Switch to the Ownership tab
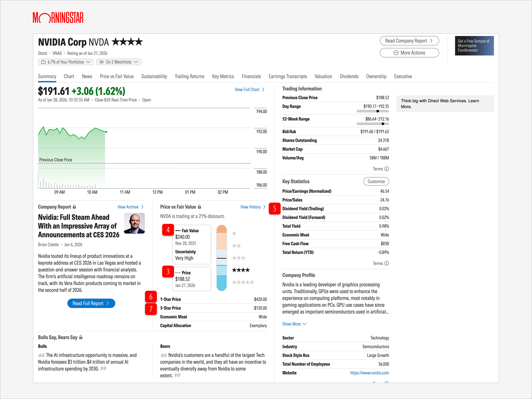Screen dimensions: 532x399 (x=376, y=76)
